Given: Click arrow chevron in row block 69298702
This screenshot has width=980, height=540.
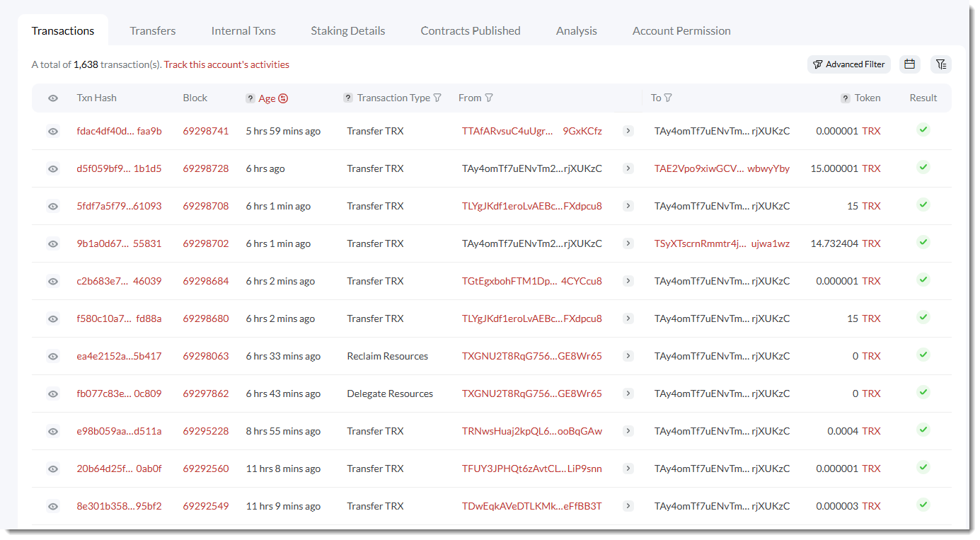Looking at the screenshot, I should pyautogui.click(x=628, y=243).
